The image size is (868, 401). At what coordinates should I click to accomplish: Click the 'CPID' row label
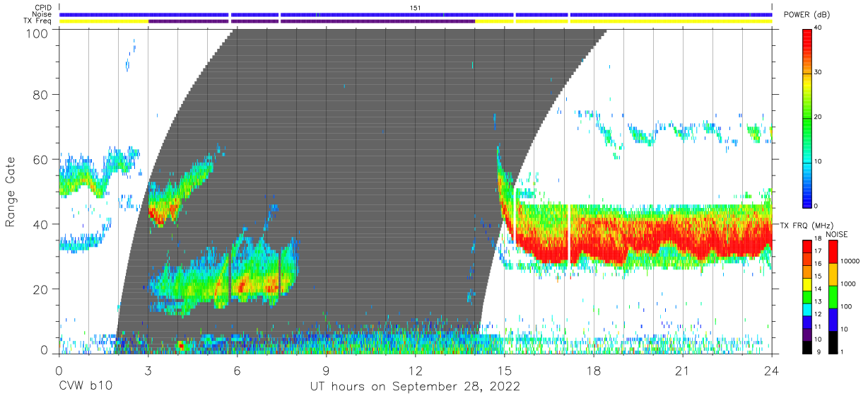tap(43, 8)
